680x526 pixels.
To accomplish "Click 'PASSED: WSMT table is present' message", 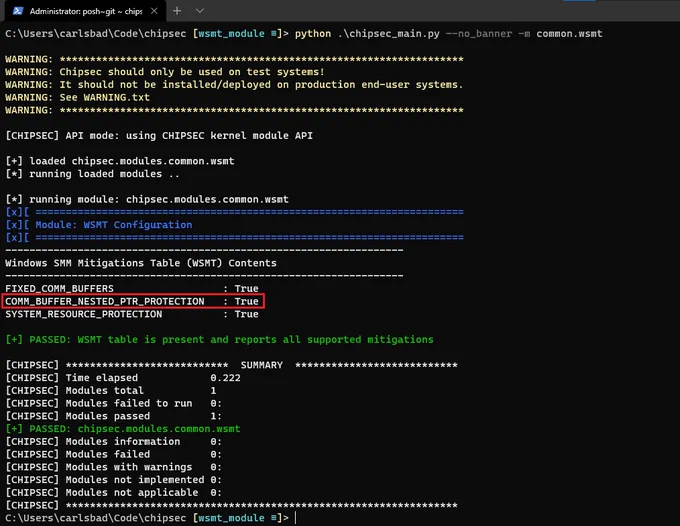I will (219, 340).
